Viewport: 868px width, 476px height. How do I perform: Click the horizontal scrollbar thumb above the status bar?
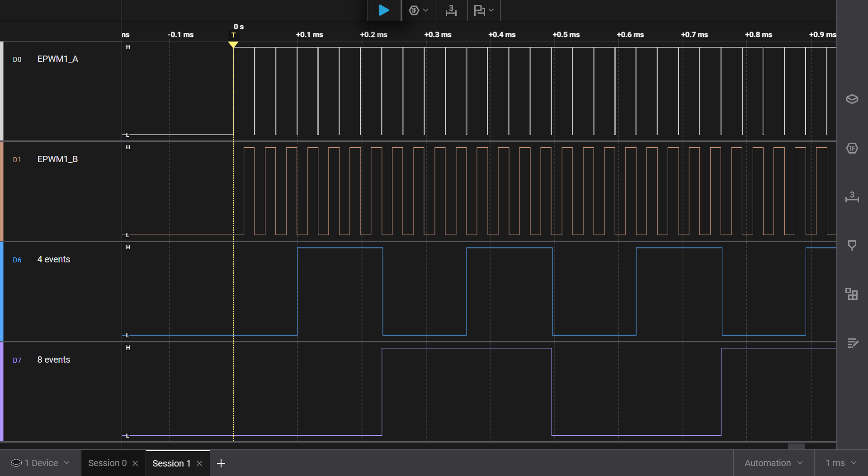pyautogui.click(x=796, y=446)
